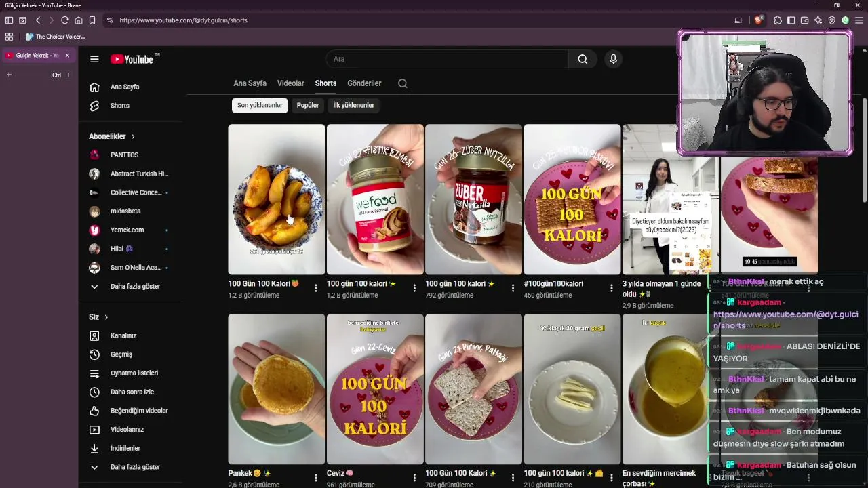This screenshot has width=868, height=488.
Task: Toggle Brave vertical tabs sidebar panel
Action: 9,20
